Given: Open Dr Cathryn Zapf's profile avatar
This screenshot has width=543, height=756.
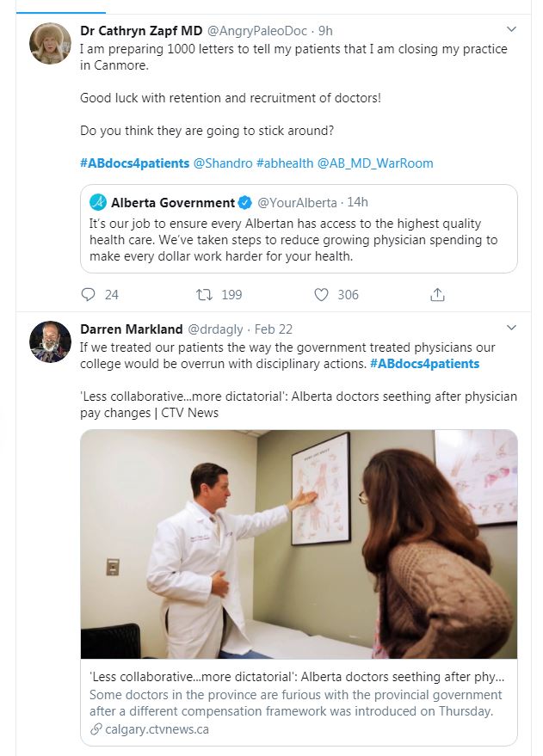Looking at the screenshot, I should pos(51,44).
